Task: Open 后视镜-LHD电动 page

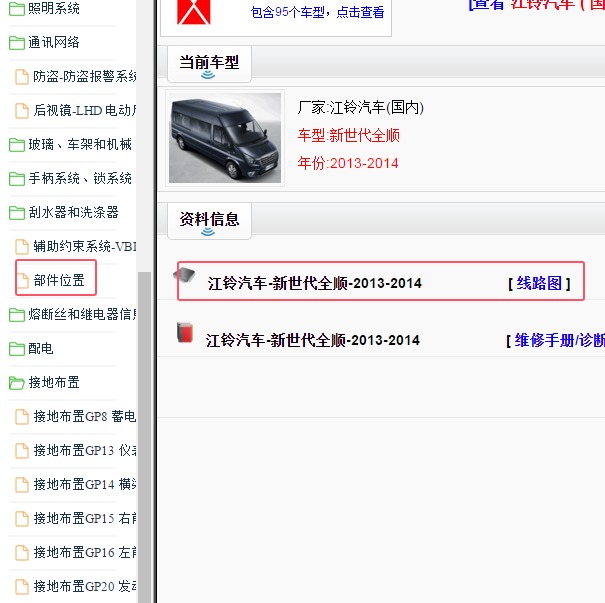Action: pyautogui.click(x=84, y=110)
